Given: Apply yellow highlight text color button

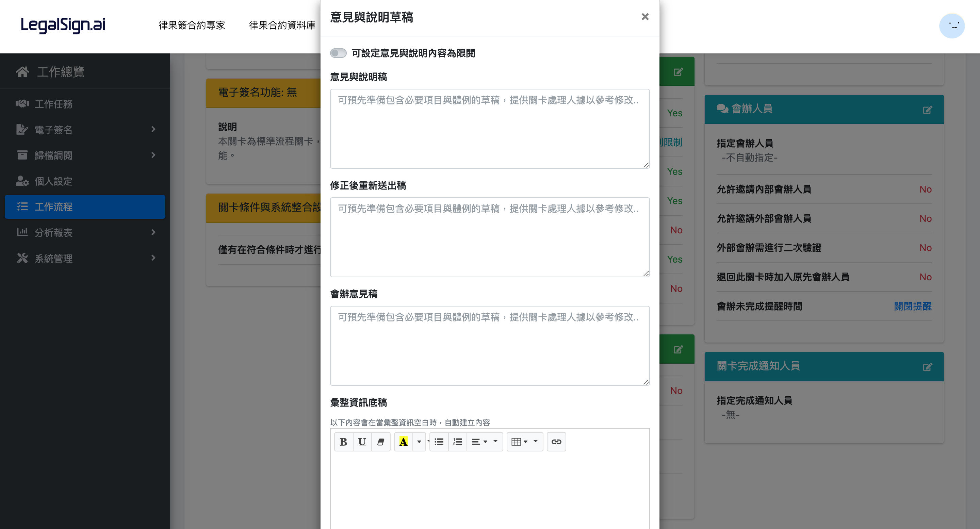Looking at the screenshot, I should [403, 442].
